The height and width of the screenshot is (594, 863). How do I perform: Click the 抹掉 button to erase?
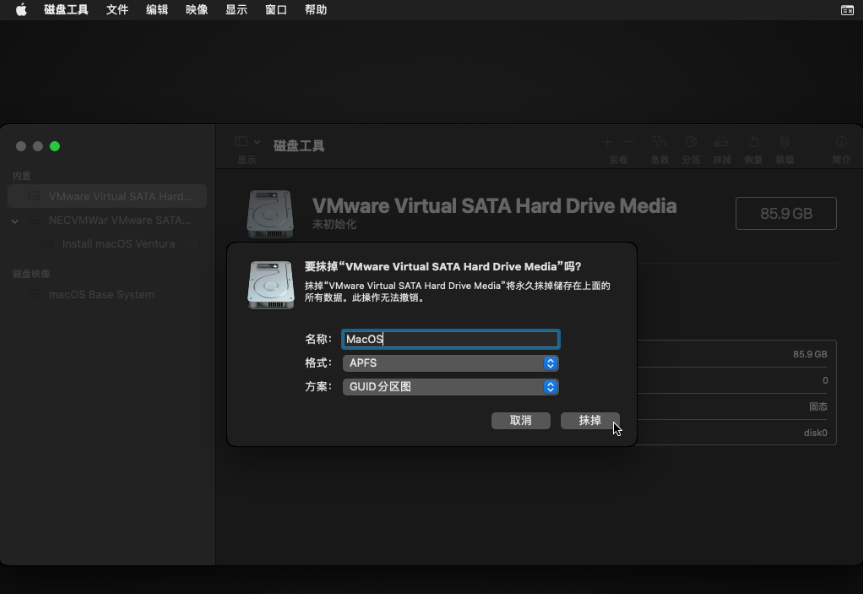click(590, 420)
